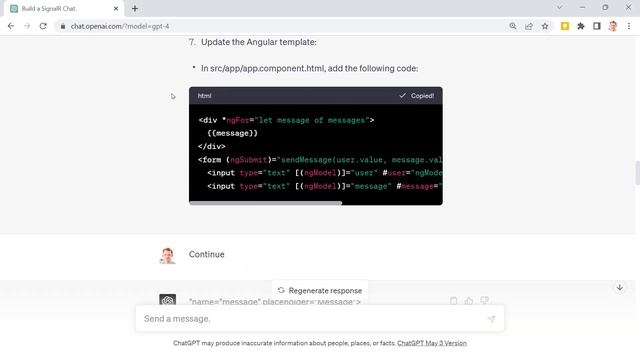Open the Extensions puzzle-piece menu

click(581, 26)
